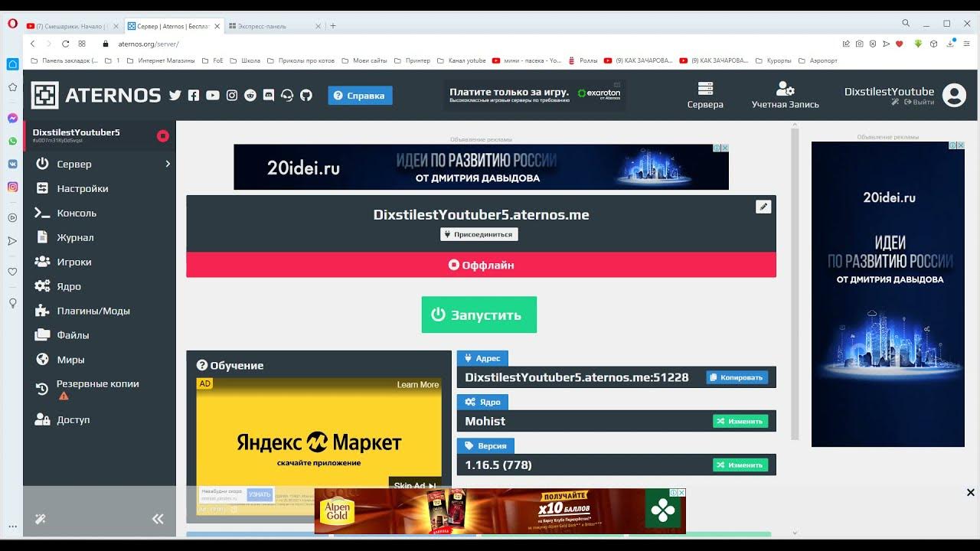Open Aternos Reddit icon link
The image size is (980, 551).
pos(250,96)
